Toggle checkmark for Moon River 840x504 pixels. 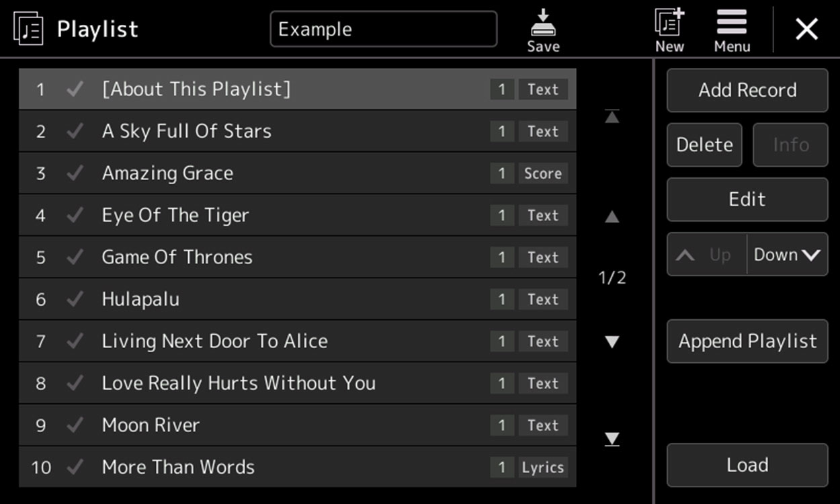tap(75, 425)
